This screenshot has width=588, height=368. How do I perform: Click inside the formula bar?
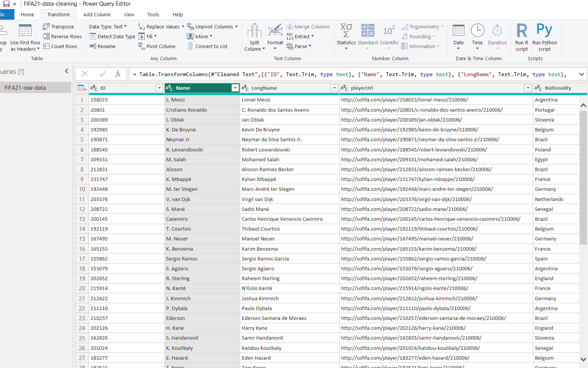303,74
